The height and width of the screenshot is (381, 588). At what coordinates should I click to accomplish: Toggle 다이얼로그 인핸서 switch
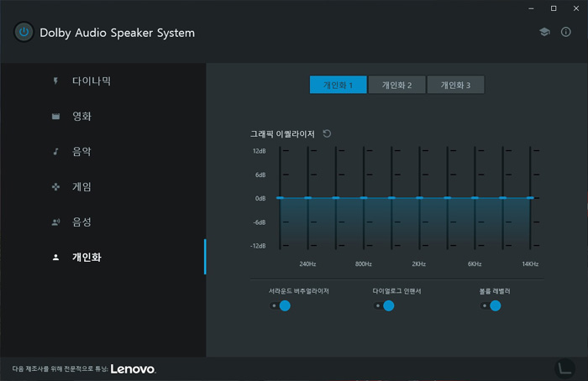[384, 305]
